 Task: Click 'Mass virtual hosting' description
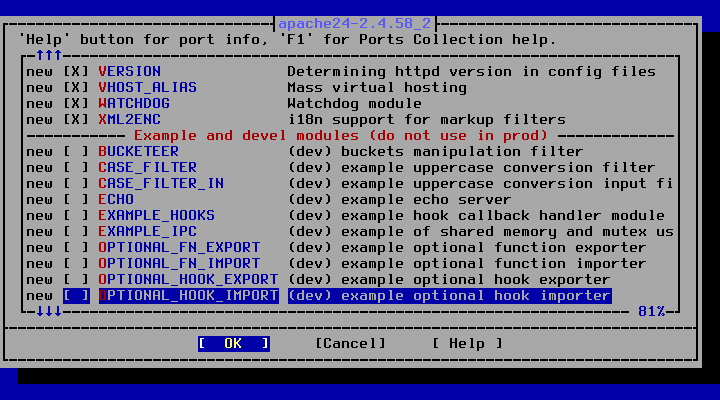[377, 88]
